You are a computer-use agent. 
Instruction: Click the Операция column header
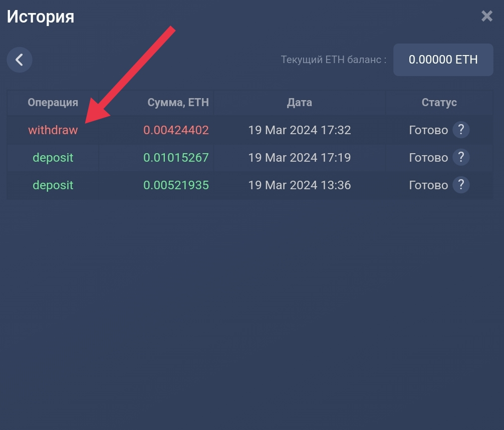[x=53, y=102]
